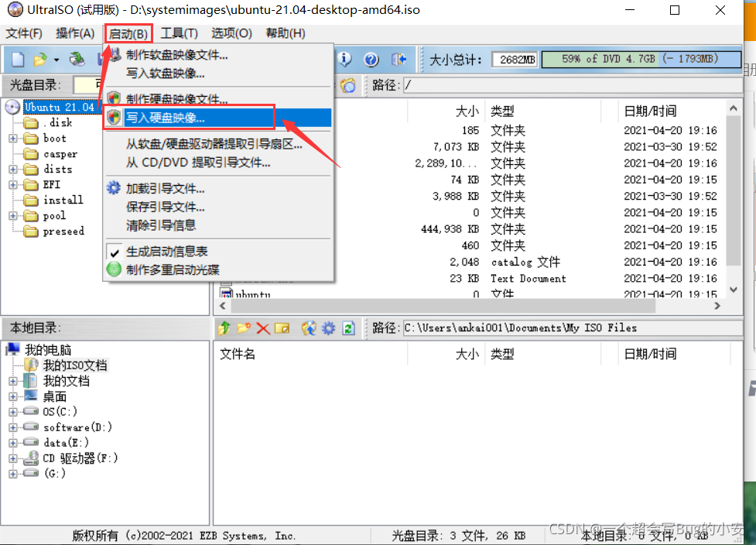Click the 类型 column header in disc list

tap(543, 111)
